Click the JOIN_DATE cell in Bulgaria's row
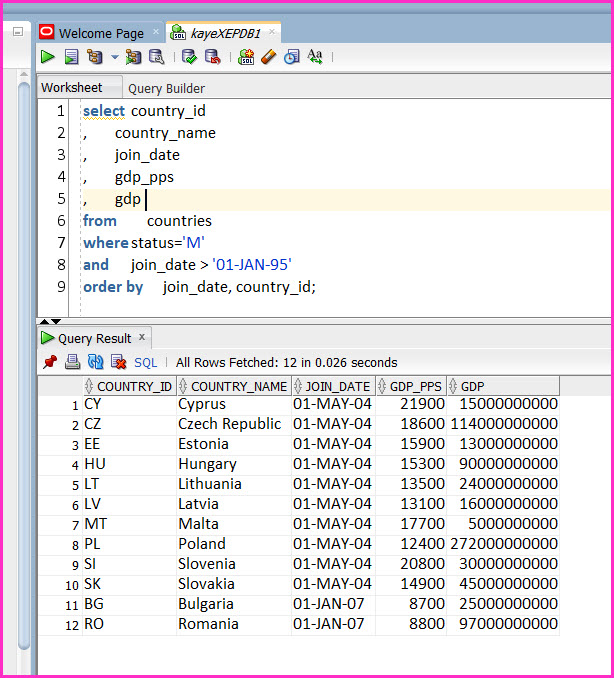614x678 pixels. click(333, 604)
